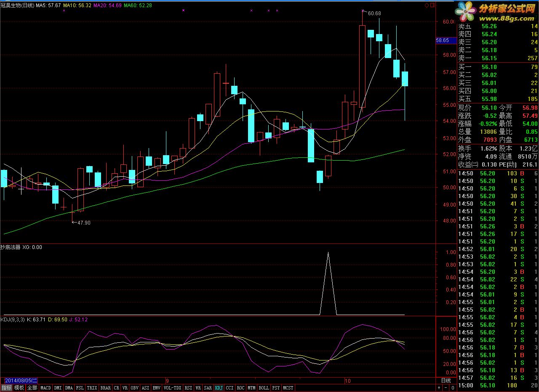This screenshot has width=539, height=392.
Task: Select the CCI indicator tab
Action: pos(230,388)
